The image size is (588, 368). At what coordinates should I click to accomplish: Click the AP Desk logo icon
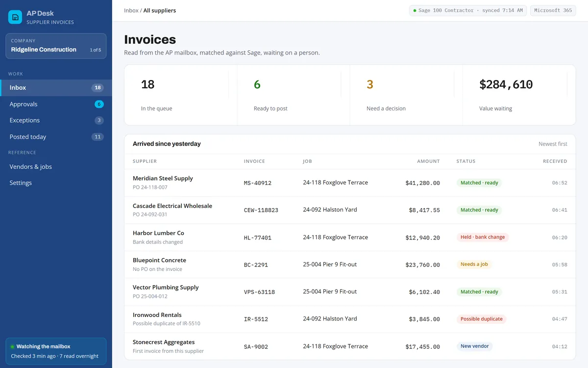click(x=15, y=17)
